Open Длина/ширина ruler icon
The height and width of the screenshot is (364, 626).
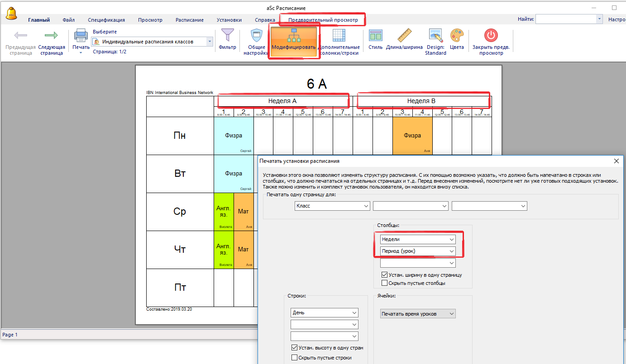(404, 36)
